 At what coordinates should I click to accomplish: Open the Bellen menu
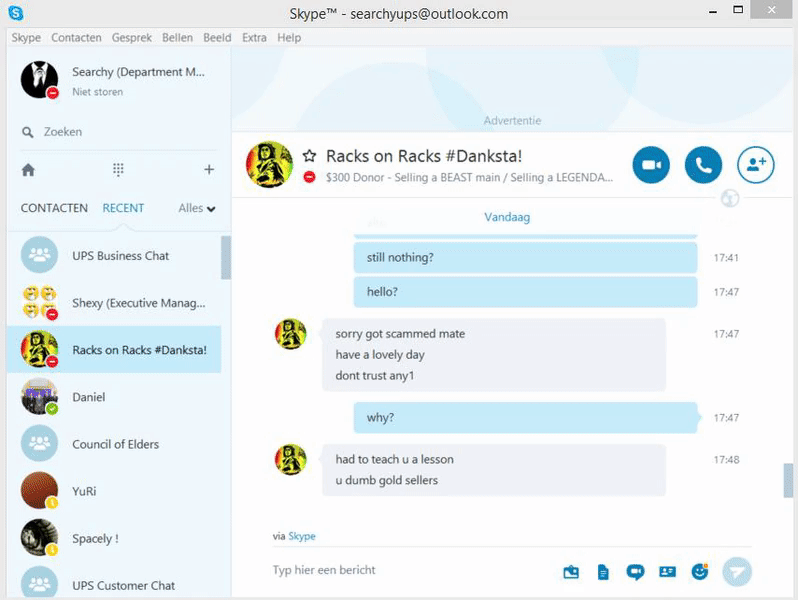click(x=177, y=38)
